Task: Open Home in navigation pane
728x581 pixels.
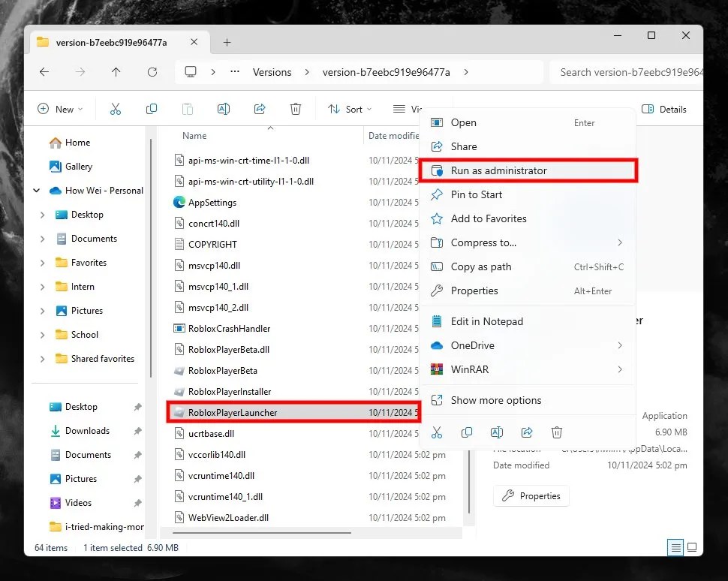Action: [x=70, y=143]
